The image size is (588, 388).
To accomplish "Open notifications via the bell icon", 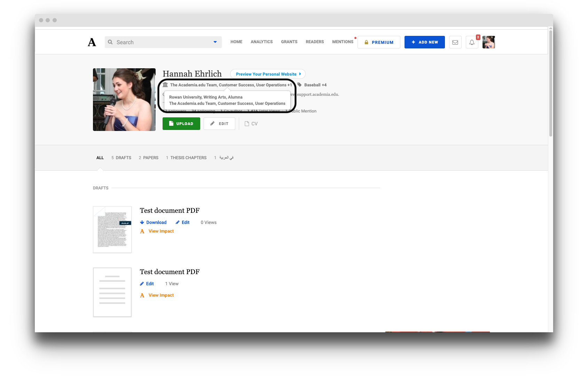I will pyautogui.click(x=472, y=42).
